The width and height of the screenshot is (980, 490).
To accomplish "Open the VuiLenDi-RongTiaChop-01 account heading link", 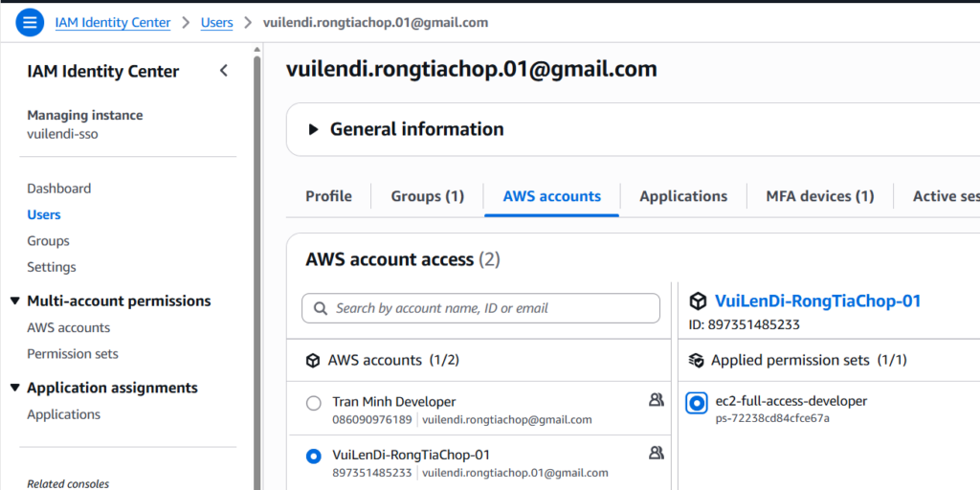I will pyautogui.click(x=818, y=301).
